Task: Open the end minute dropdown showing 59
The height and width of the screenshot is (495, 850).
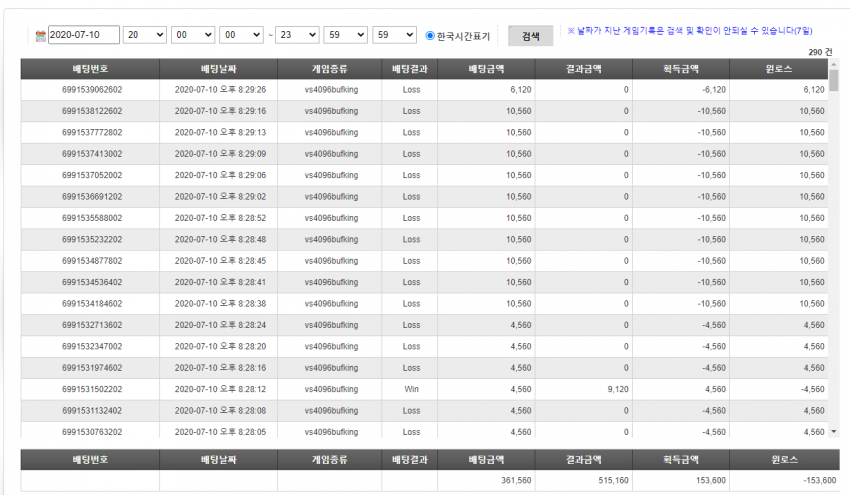Action: (345, 35)
